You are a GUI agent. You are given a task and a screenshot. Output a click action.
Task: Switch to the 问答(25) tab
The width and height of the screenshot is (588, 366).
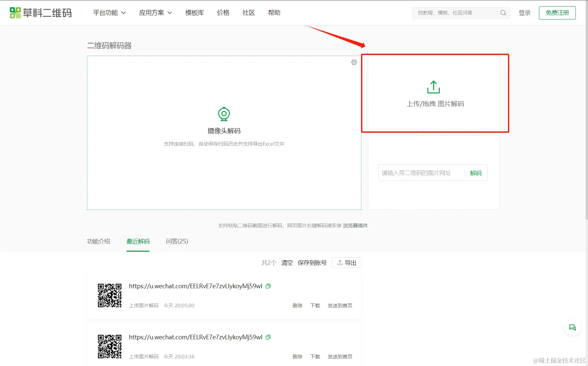177,241
